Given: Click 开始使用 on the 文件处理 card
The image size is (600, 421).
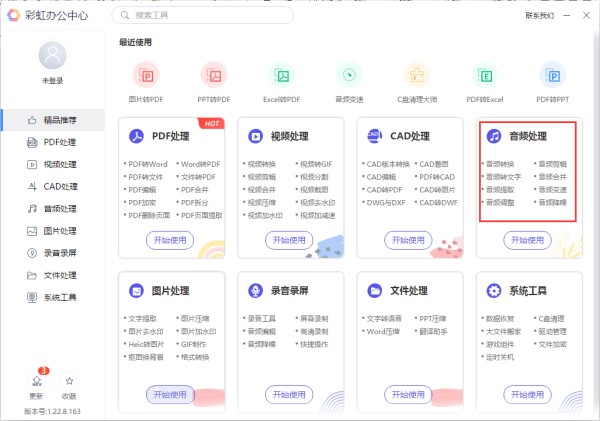Looking at the screenshot, I should point(408,395).
